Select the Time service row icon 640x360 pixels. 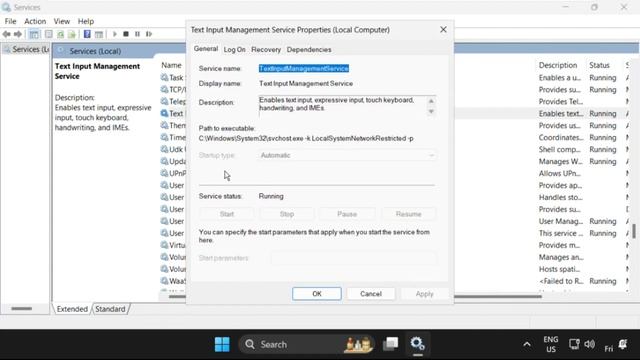[x=164, y=137]
